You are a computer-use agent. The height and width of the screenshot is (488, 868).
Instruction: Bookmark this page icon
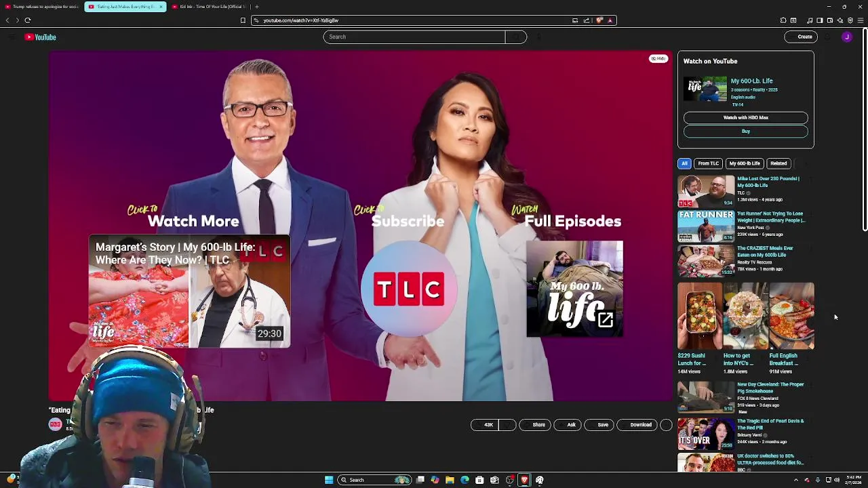[x=243, y=20]
